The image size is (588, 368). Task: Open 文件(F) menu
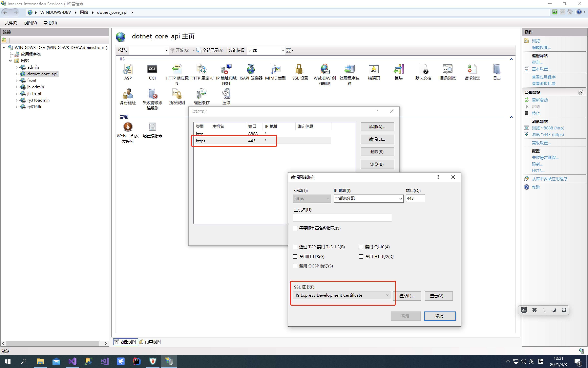[x=11, y=23]
